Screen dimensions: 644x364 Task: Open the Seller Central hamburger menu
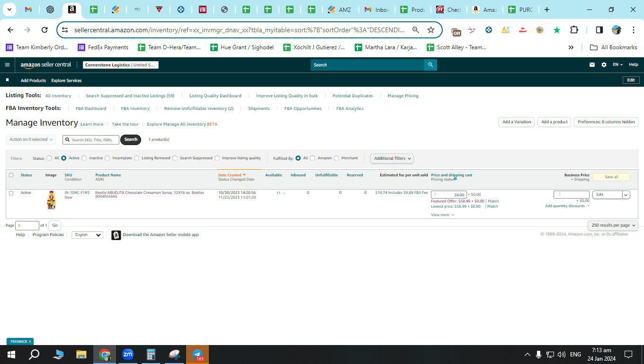click(7, 65)
